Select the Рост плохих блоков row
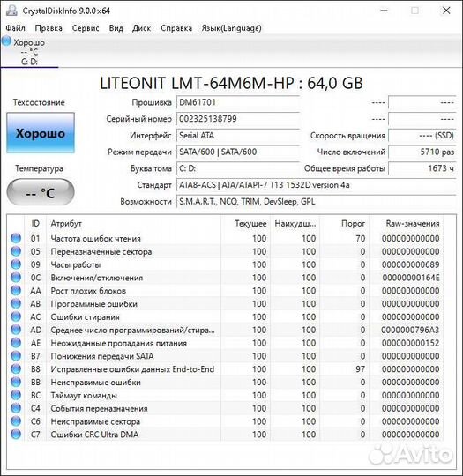The image size is (463, 476). (x=225, y=291)
